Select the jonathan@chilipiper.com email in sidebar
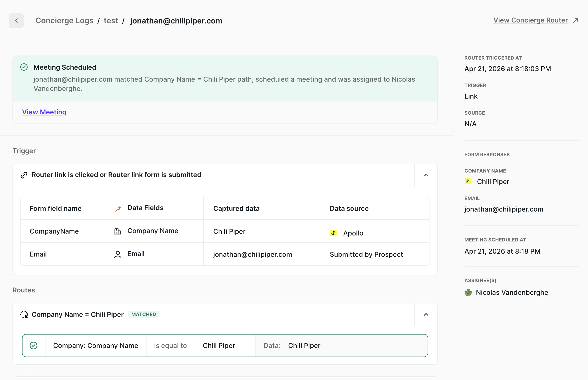Image resolution: width=588 pixels, height=380 pixels. pos(503,209)
